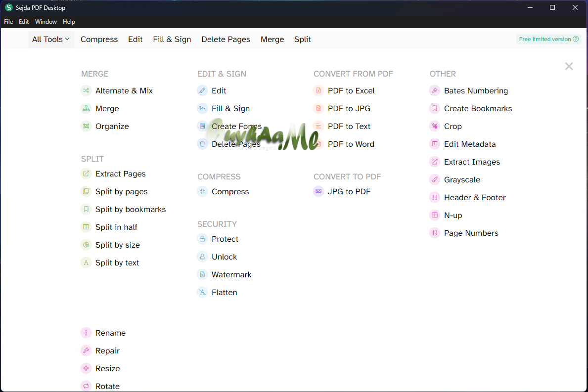
Task: Click the Grayscale brush icon
Action: (435, 179)
